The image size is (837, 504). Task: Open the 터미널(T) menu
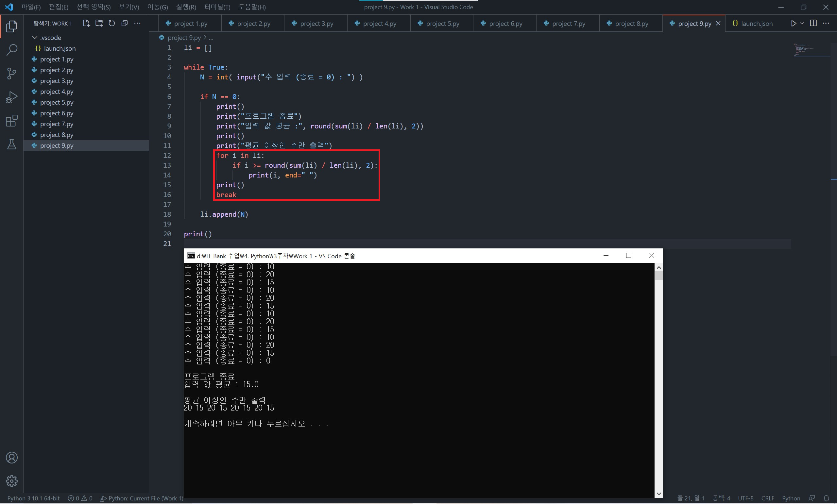(x=217, y=7)
